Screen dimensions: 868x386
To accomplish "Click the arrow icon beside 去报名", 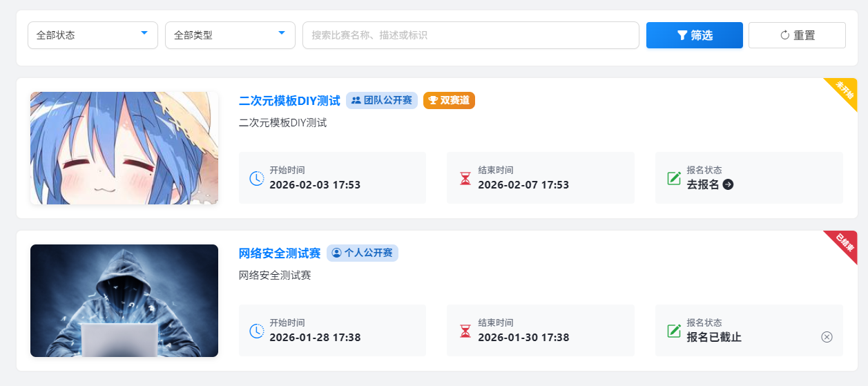I will tap(728, 184).
